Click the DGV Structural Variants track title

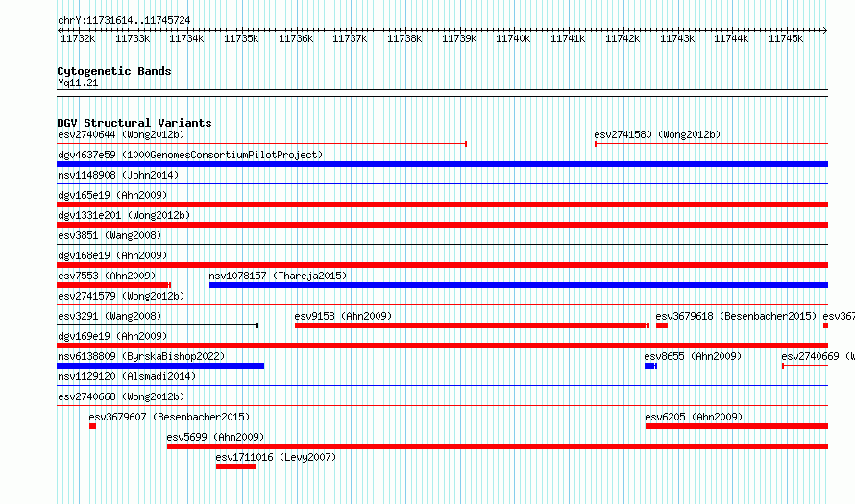[x=134, y=123]
